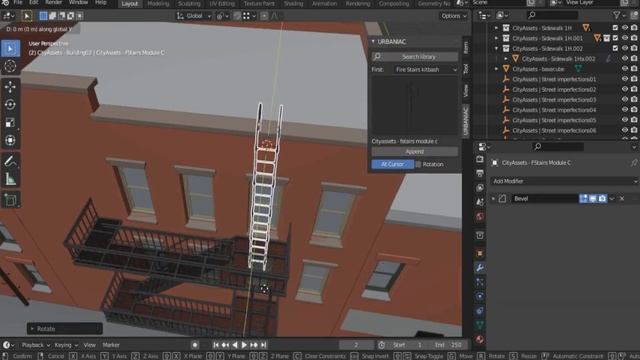Open the Material properties tab
Screen dimensions: 640x360
coord(480,339)
